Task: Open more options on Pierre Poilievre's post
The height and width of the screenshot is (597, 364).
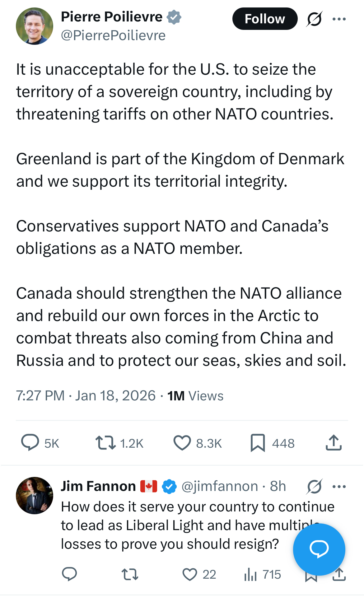Action: (339, 19)
